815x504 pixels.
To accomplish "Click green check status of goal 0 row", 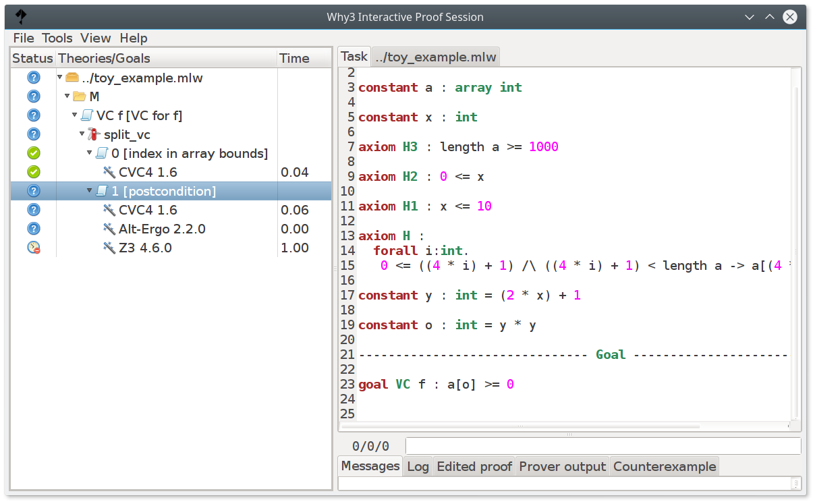I will [34, 153].
